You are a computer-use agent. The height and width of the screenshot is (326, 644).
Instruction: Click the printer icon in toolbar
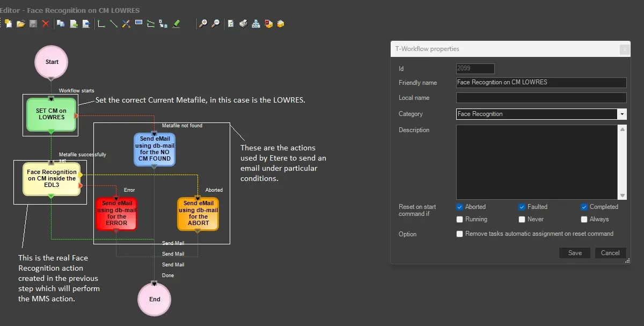tap(243, 24)
